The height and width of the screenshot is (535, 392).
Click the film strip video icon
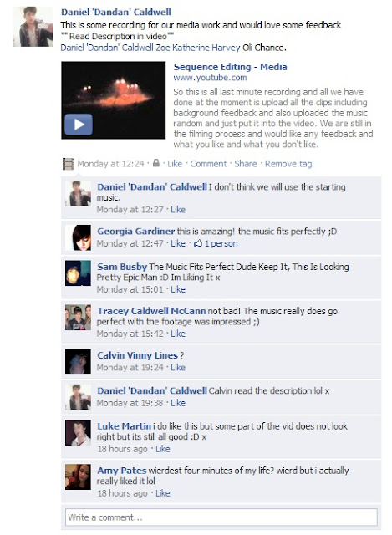pyautogui.click(x=69, y=164)
